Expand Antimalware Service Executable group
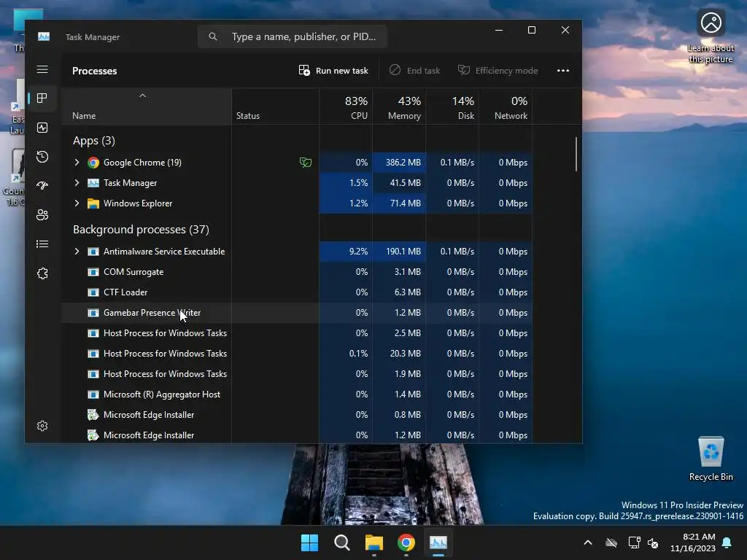 [77, 252]
